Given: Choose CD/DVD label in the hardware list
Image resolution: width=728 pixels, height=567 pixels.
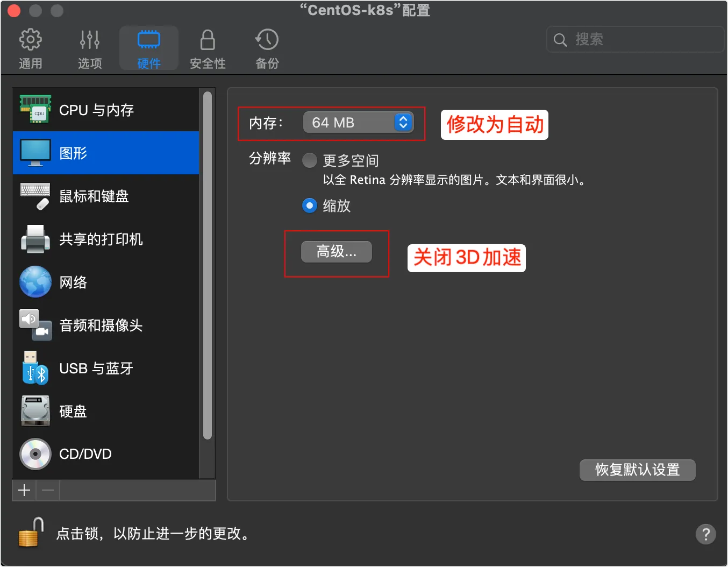Looking at the screenshot, I should click(x=85, y=454).
